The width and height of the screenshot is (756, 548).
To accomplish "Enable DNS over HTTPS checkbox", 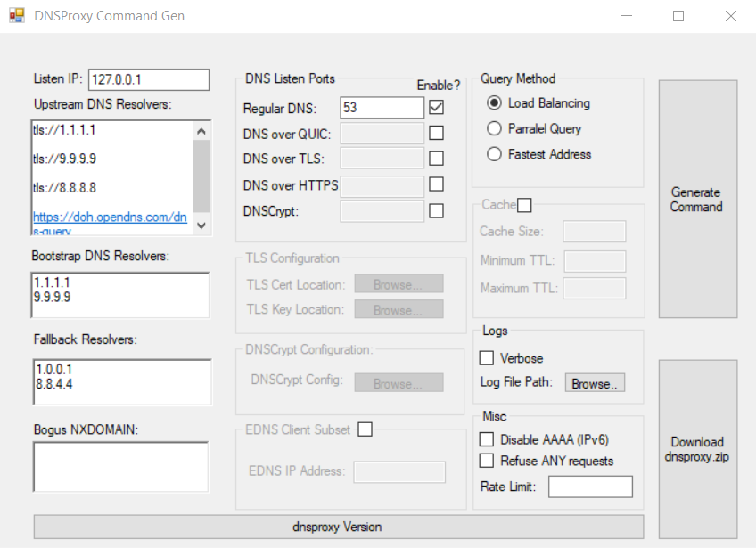I will click(x=436, y=184).
